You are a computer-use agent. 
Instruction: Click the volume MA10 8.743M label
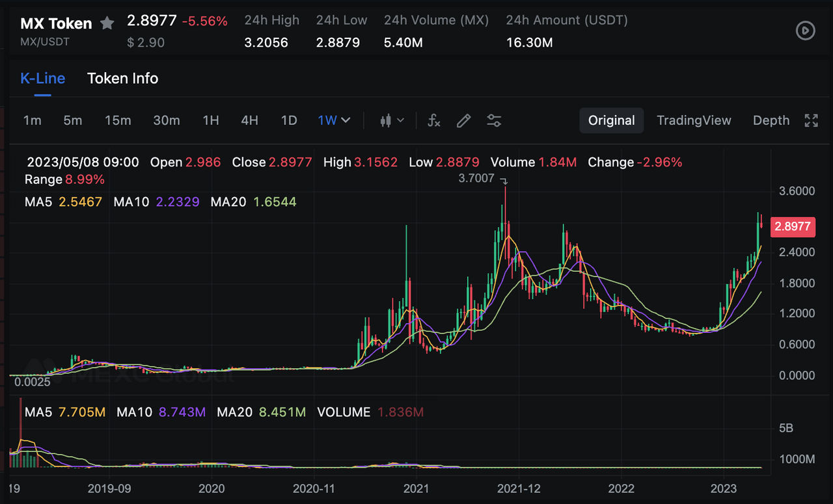[x=161, y=412]
